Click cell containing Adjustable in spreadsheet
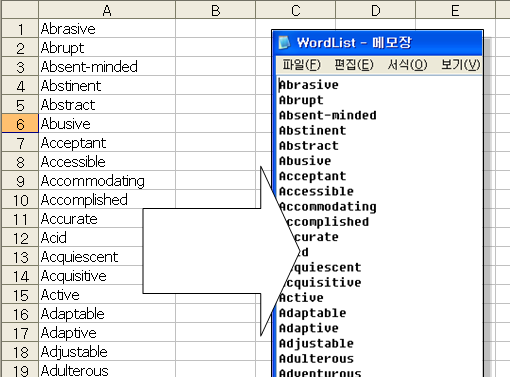Image resolution: width=510 pixels, height=377 pixels. click(107, 351)
